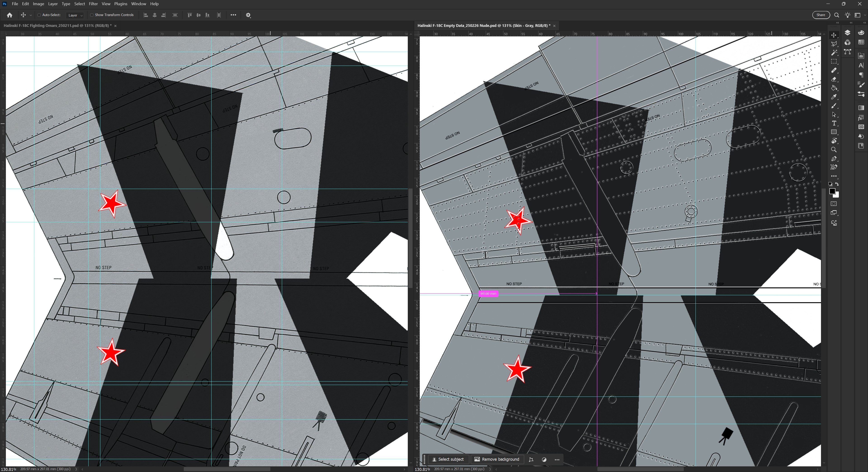
Task: Open the Layer auto-select dropdown
Action: pos(75,15)
